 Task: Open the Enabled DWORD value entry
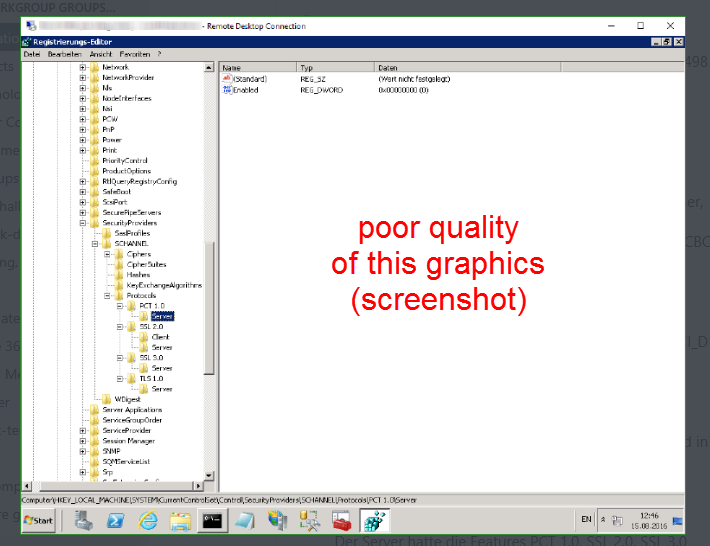coord(245,90)
